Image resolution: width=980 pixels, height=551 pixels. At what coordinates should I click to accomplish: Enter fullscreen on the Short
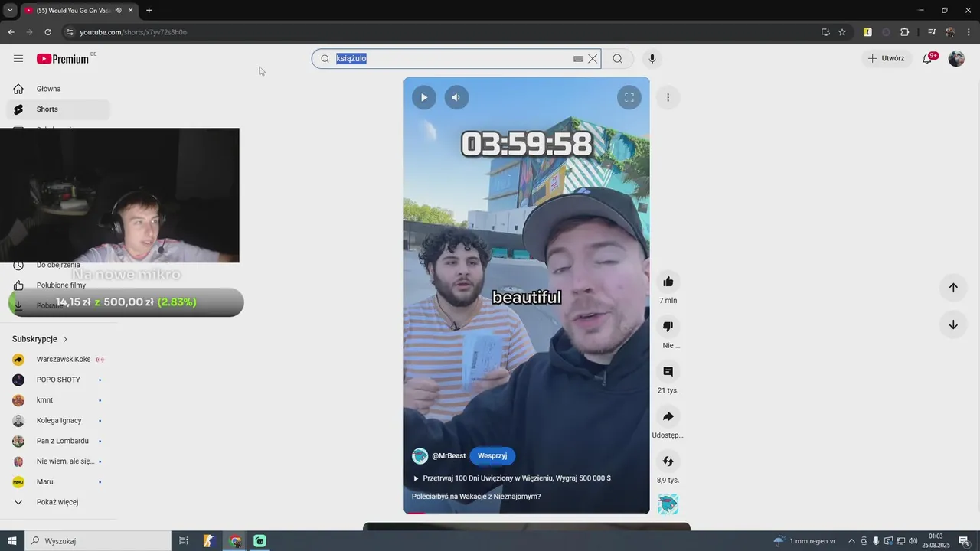(x=629, y=97)
